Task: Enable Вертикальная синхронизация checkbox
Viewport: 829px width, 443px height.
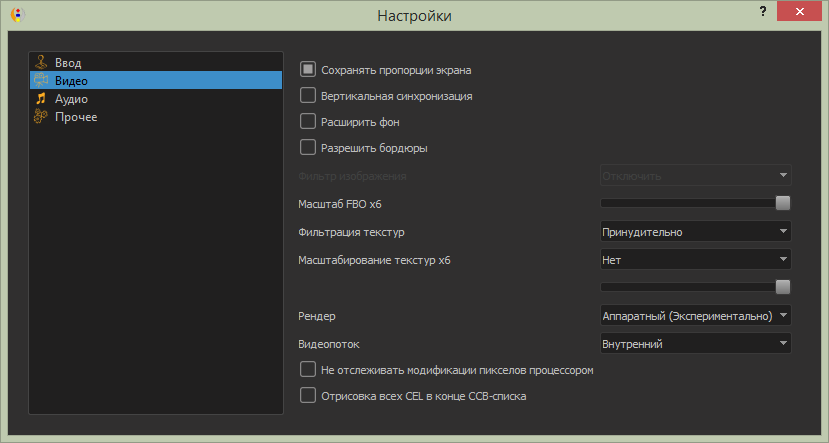Action: tap(308, 96)
